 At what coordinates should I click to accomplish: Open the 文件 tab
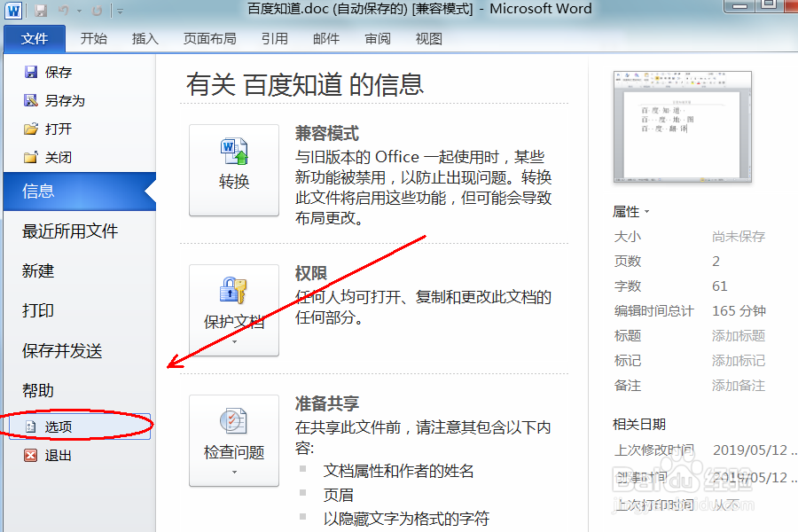35,39
